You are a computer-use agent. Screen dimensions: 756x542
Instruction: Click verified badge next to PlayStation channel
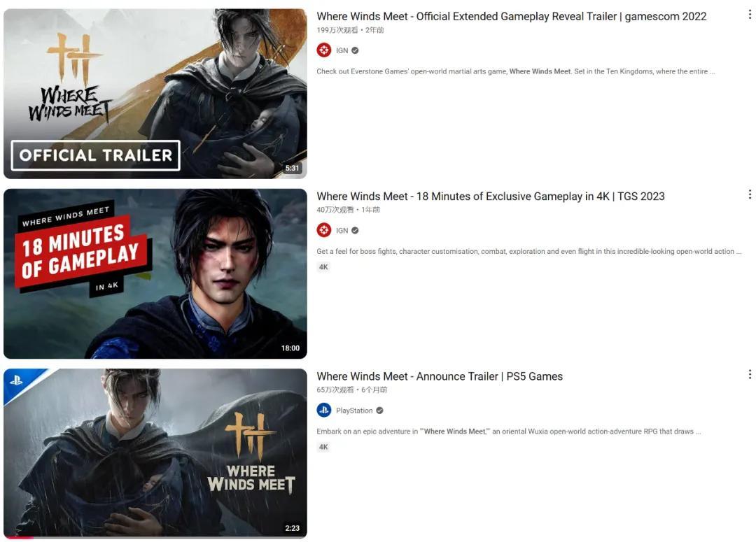(x=380, y=411)
